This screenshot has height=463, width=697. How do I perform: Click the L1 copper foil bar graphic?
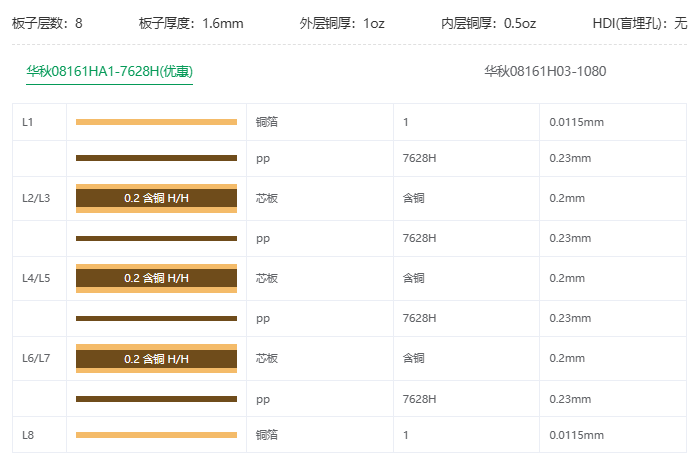click(x=156, y=122)
